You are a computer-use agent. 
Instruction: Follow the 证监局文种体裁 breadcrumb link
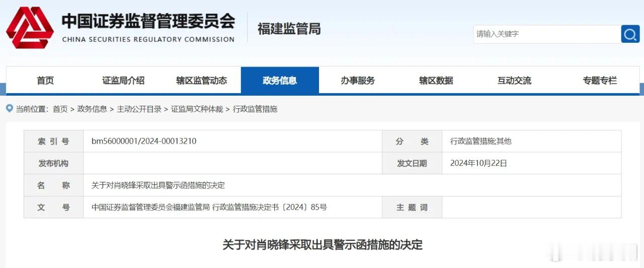197,109
